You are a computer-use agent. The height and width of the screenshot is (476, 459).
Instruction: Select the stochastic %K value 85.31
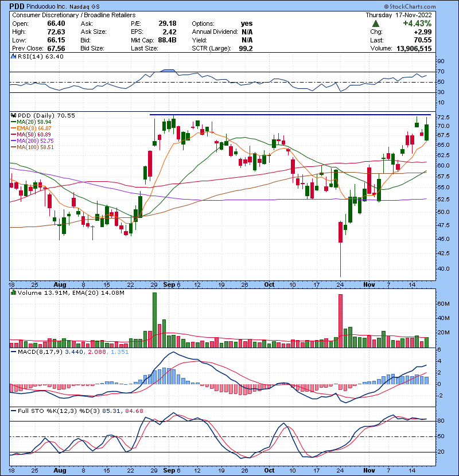[112, 411]
